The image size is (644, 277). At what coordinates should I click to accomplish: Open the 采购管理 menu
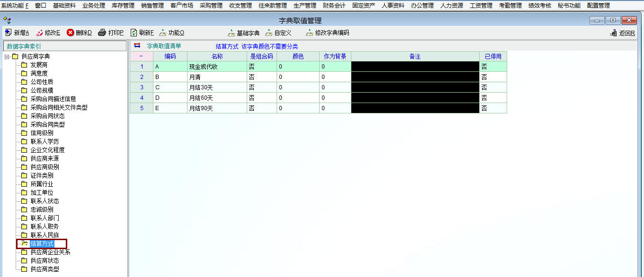211,6
